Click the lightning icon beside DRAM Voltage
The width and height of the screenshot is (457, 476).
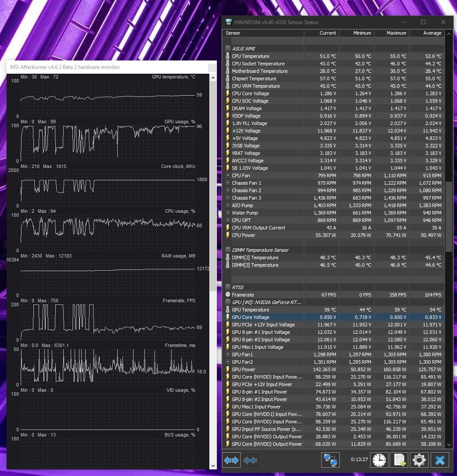click(x=227, y=108)
